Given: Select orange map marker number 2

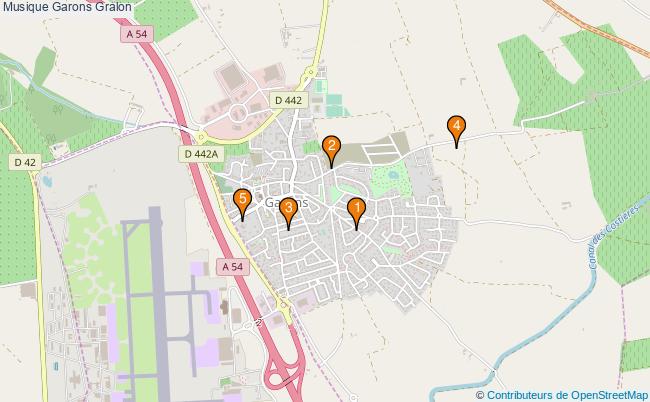Looking at the screenshot, I should 331,151.
